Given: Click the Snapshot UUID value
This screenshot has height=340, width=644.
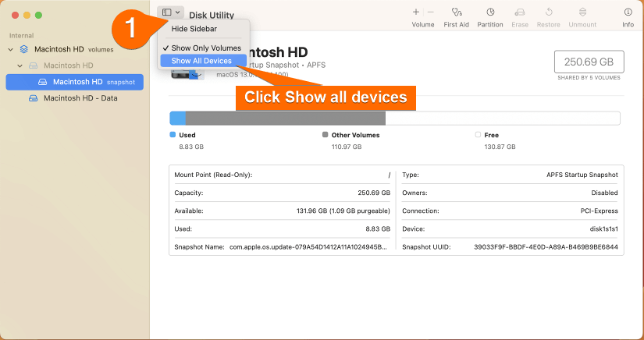Looking at the screenshot, I should tap(546, 247).
